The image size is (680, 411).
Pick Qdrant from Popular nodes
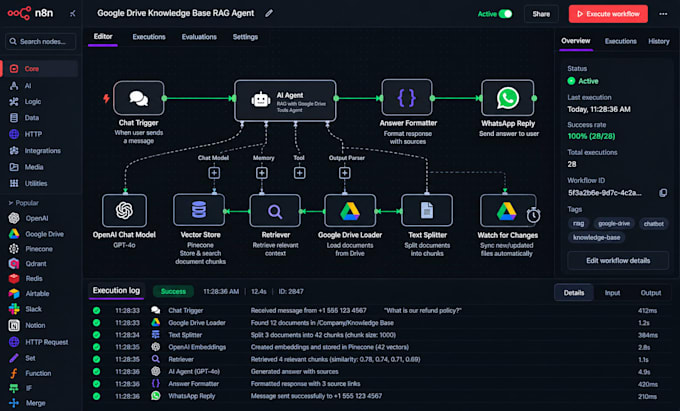pos(28,264)
